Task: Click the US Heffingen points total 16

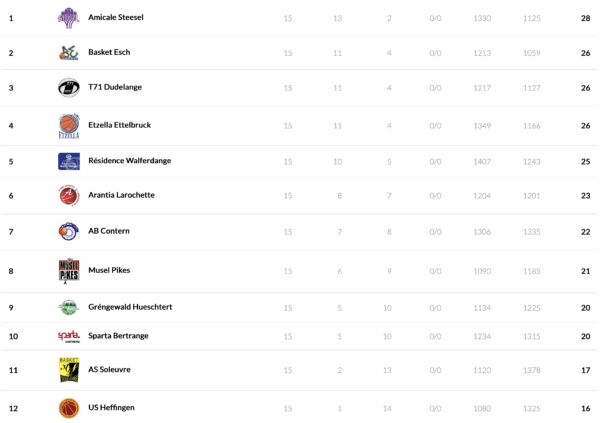Action: 585,408
